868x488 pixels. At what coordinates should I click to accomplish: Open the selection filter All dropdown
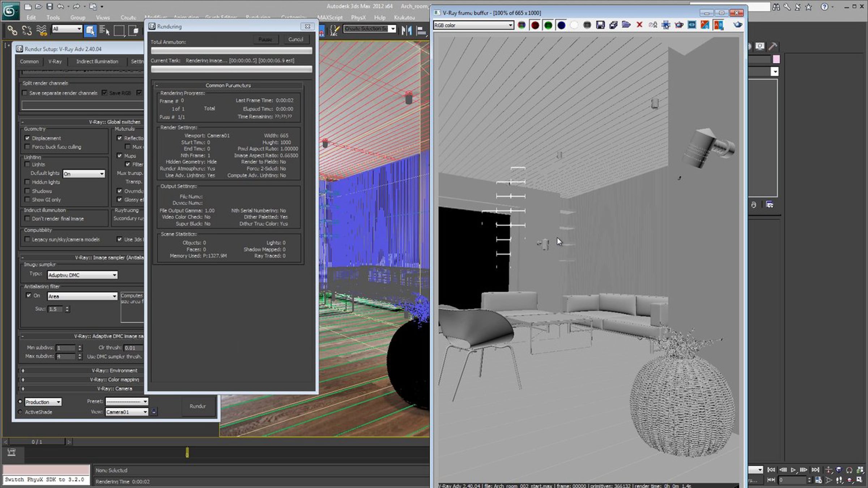(x=67, y=29)
